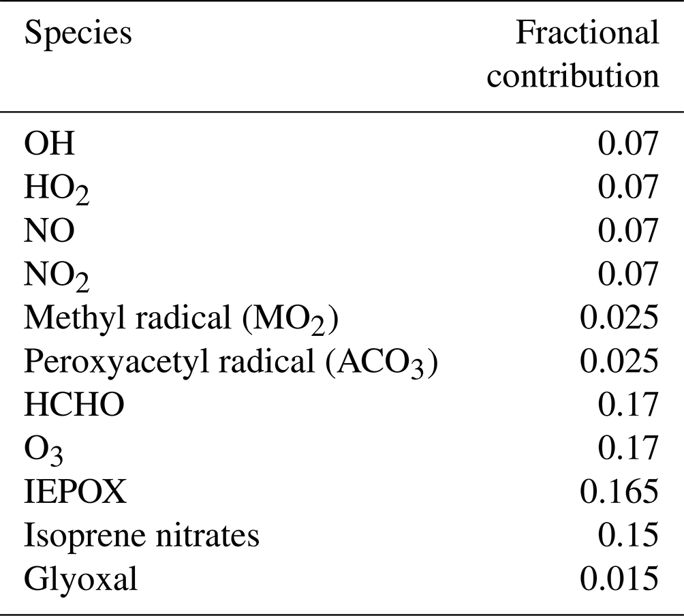The image size is (684, 616).
Task: Select the HO2 species cell
Action: pos(58,187)
